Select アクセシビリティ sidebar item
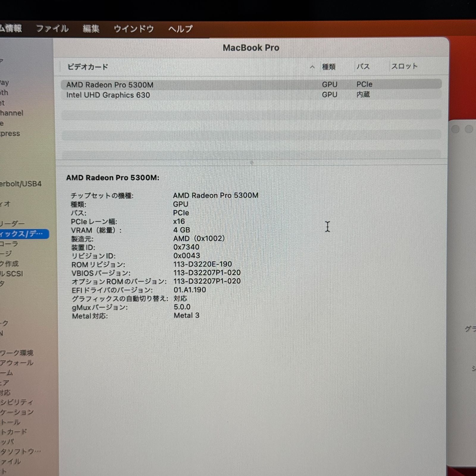The height and width of the screenshot is (476, 476). 17,402
